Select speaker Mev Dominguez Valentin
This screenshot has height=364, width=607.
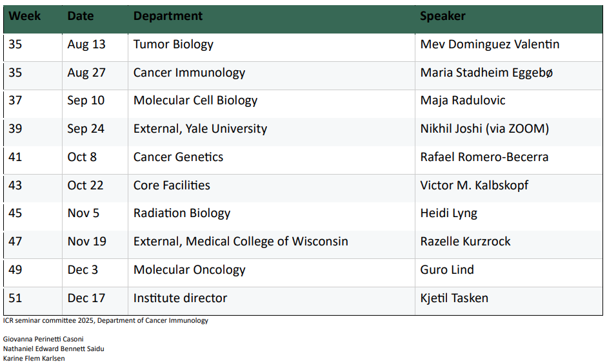[x=490, y=44]
